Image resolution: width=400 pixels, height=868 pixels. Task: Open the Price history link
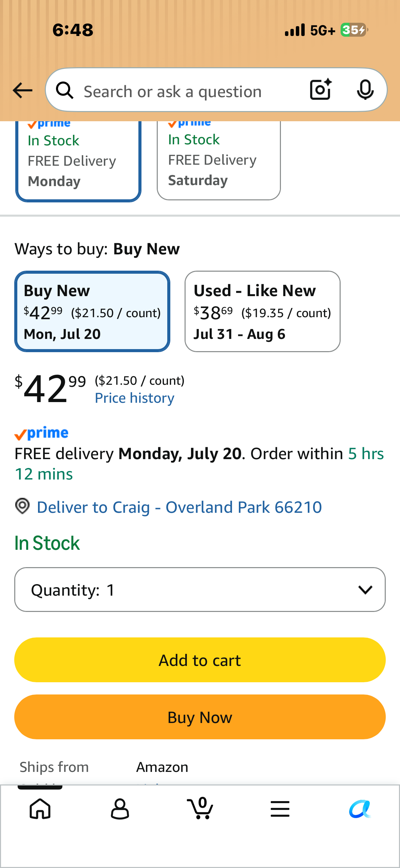click(135, 398)
